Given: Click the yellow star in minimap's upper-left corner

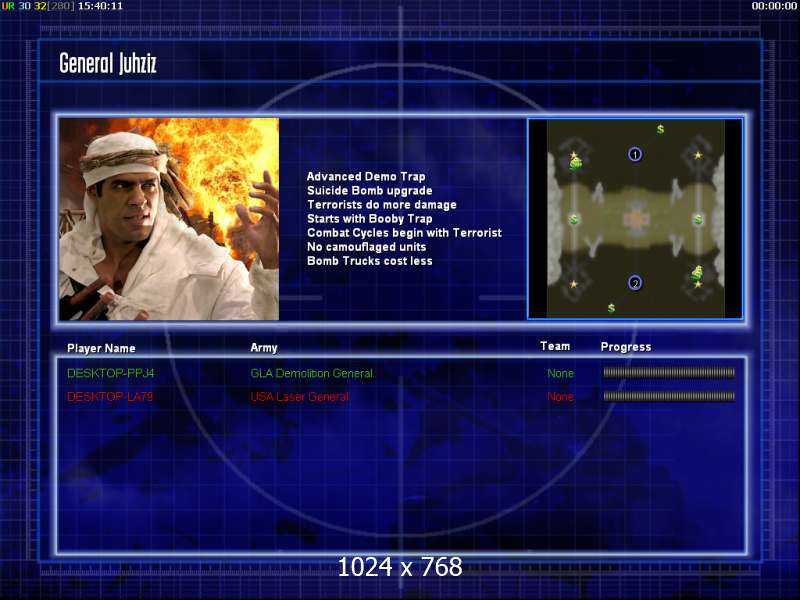Looking at the screenshot, I should coord(574,155).
